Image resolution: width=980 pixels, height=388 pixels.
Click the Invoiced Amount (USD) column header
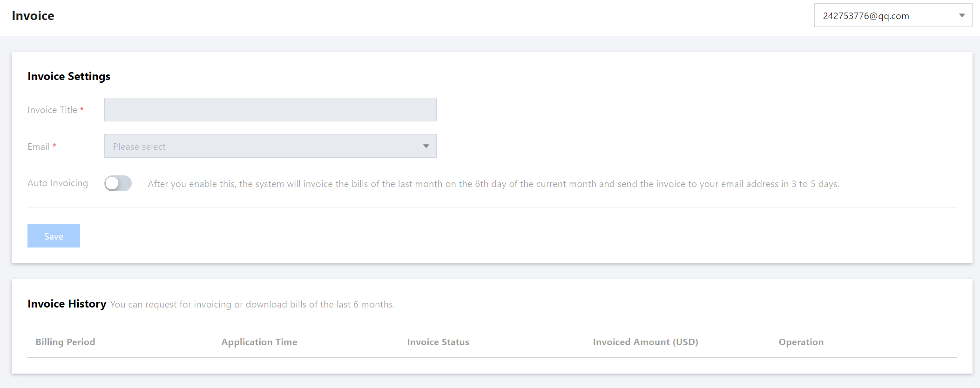point(645,342)
